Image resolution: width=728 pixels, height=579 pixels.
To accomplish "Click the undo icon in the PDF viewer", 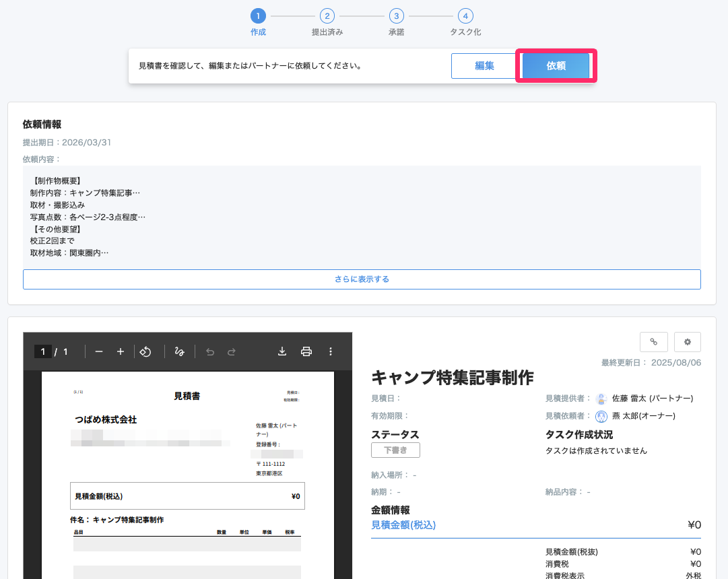I will [210, 351].
